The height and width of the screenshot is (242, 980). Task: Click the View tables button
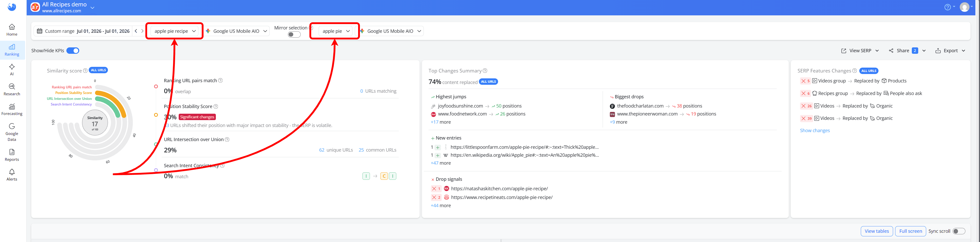click(876, 231)
